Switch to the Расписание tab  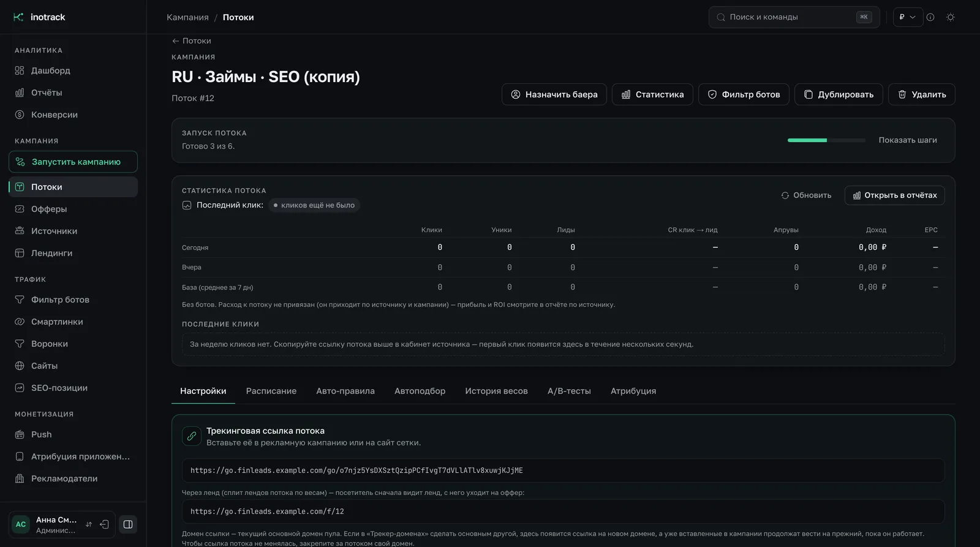[271, 391]
